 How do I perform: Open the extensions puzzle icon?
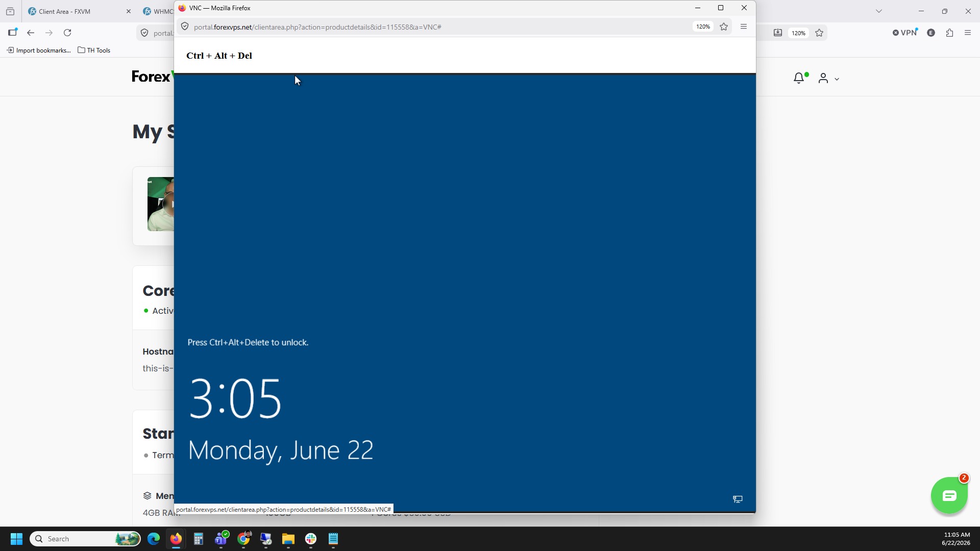[x=949, y=33]
